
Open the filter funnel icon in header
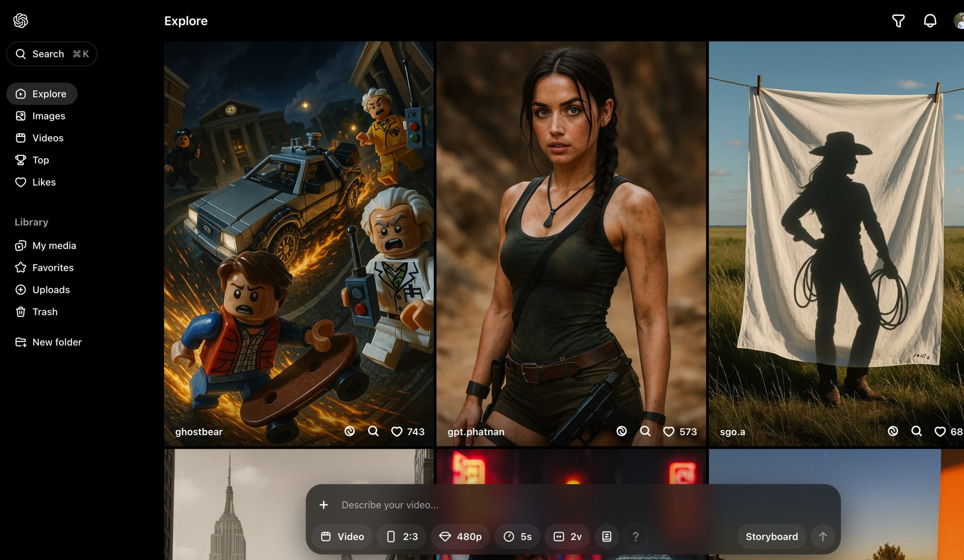(898, 21)
